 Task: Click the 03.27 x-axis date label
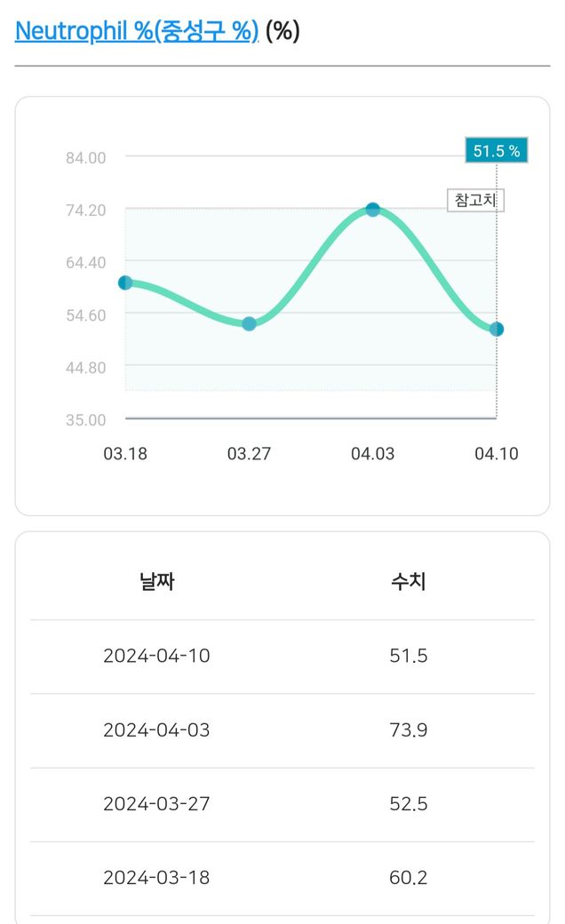coord(249,454)
